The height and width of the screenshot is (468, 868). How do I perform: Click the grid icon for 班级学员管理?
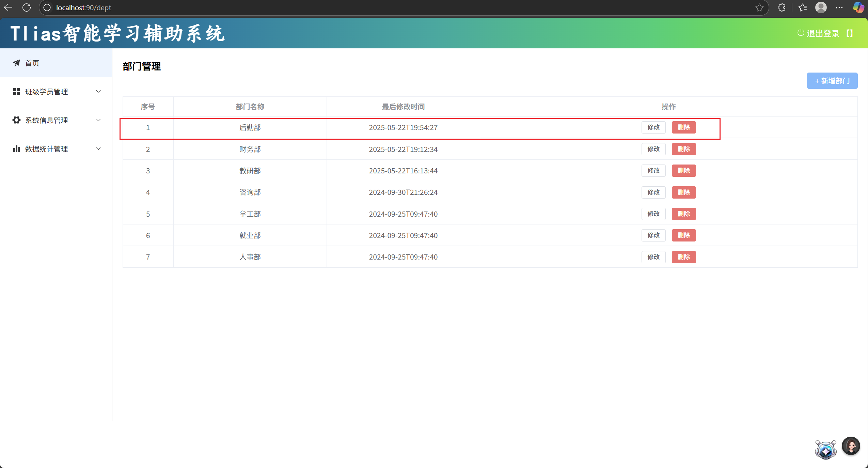tap(16, 92)
